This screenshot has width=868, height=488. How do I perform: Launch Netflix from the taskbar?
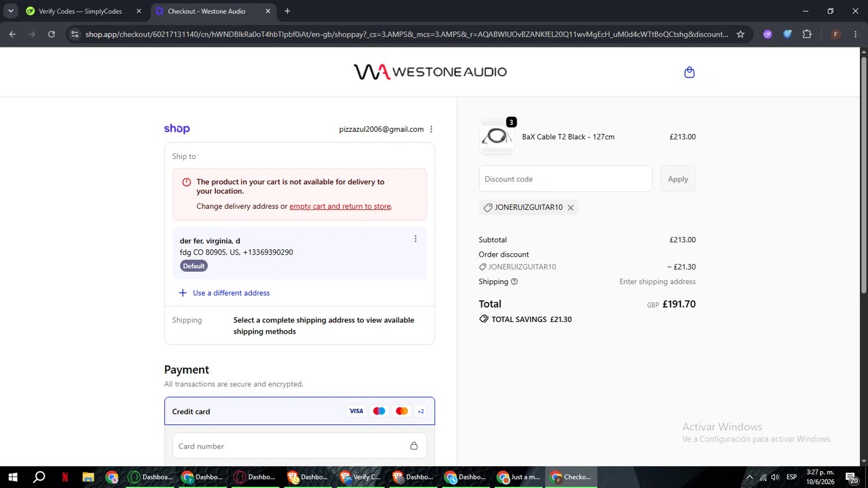[65, 477]
